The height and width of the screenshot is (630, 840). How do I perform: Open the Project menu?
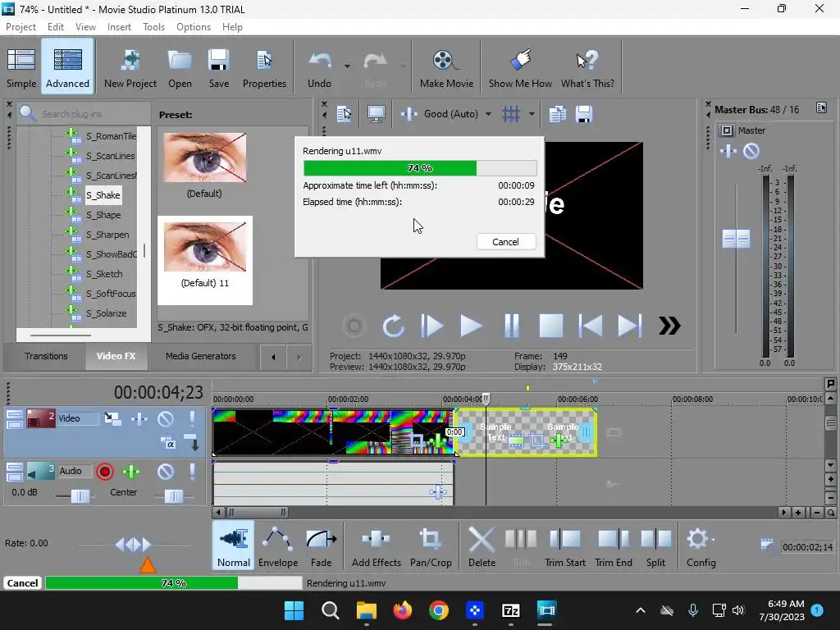point(21,27)
